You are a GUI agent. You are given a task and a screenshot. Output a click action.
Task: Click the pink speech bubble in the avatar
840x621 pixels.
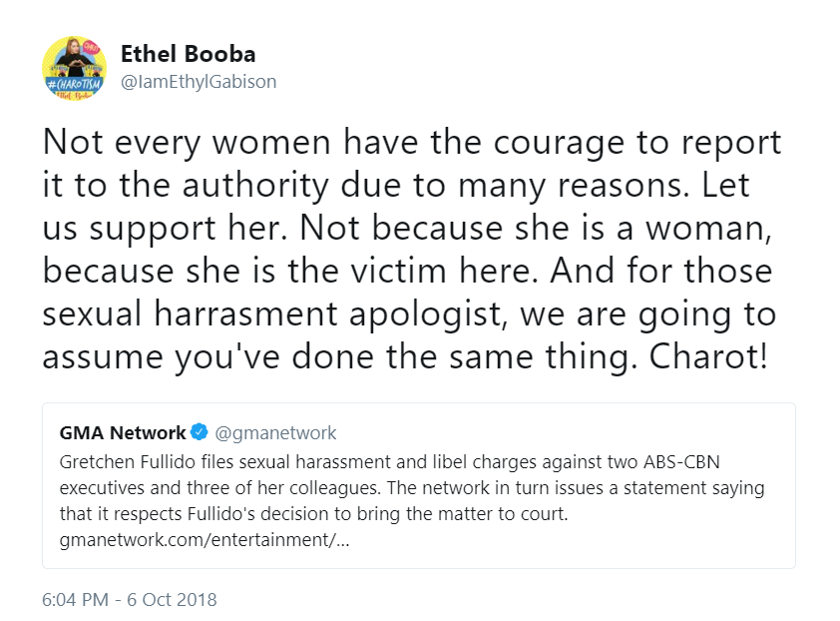click(93, 47)
